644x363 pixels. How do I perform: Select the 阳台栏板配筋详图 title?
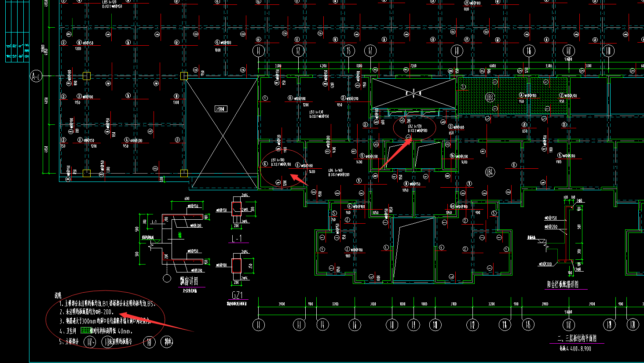(563, 285)
